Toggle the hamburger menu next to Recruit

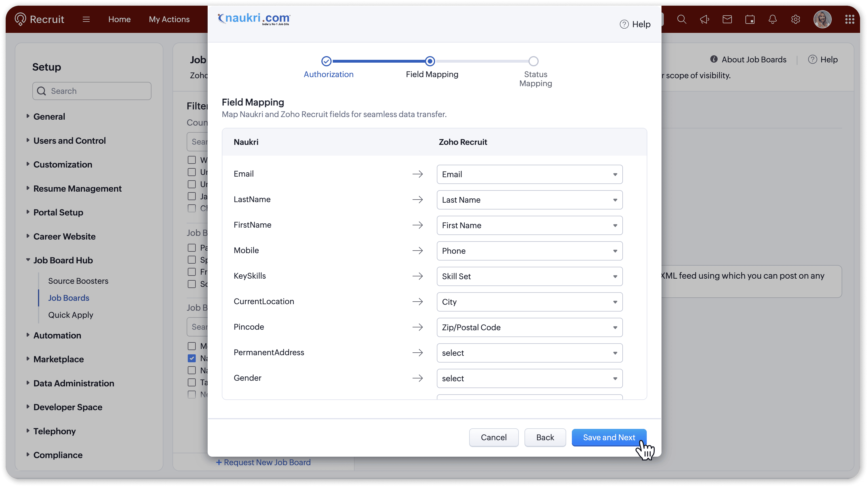(x=86, y=20)
